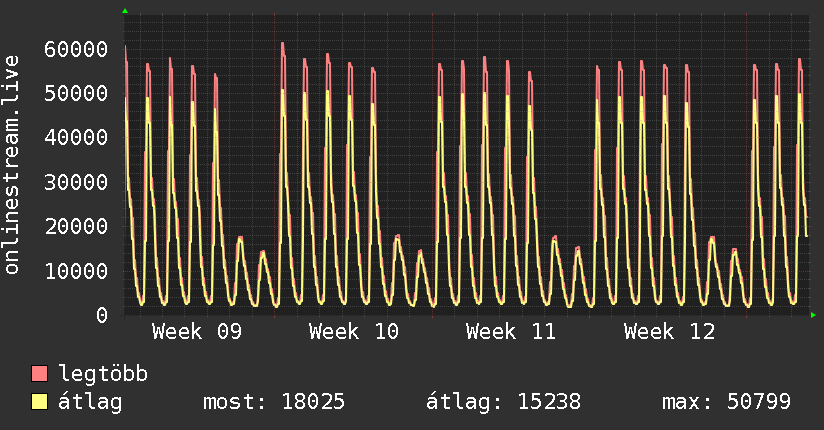Click the yellow átlag legend swatch
The height and width of the screenshot is (430, 824).
coord(39,402)
